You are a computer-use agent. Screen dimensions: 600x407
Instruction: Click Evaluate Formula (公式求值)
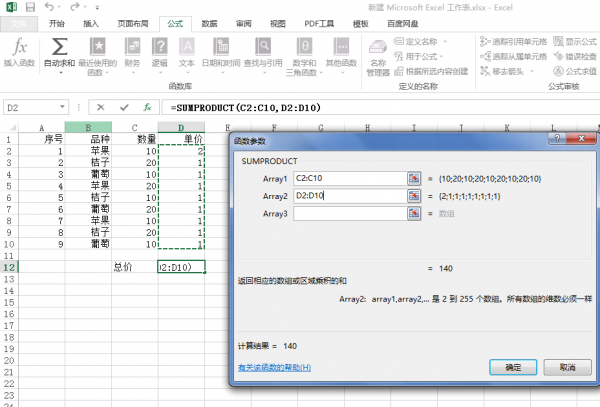[575, 71]
